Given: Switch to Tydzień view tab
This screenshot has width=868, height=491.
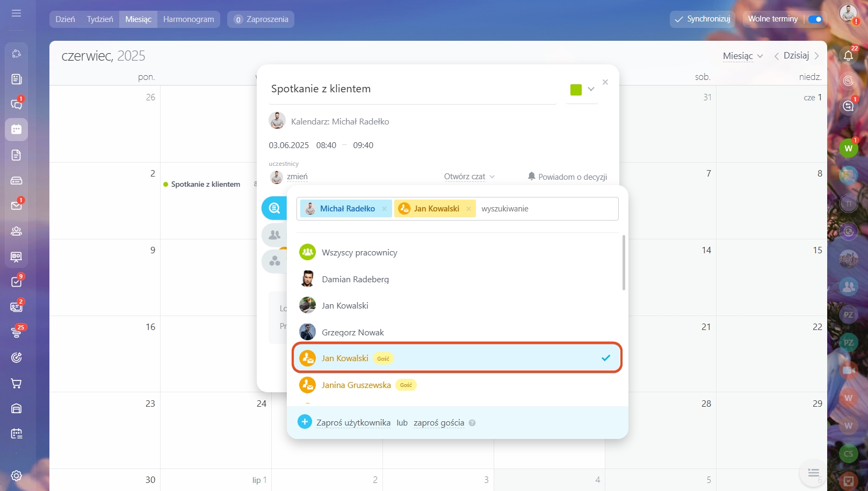Looking at the screenshot, I should tap(100, 19).
